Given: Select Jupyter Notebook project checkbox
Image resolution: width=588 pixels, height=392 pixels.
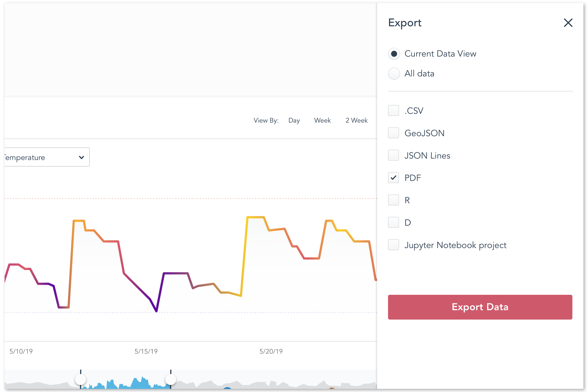Looking at the screenshot, I should tap(393, 245).
